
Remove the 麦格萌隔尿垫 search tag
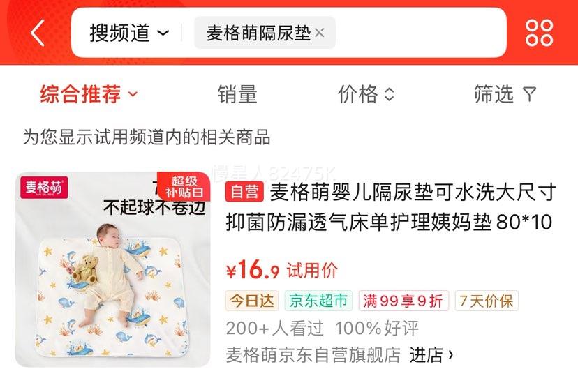pos(320,33)
